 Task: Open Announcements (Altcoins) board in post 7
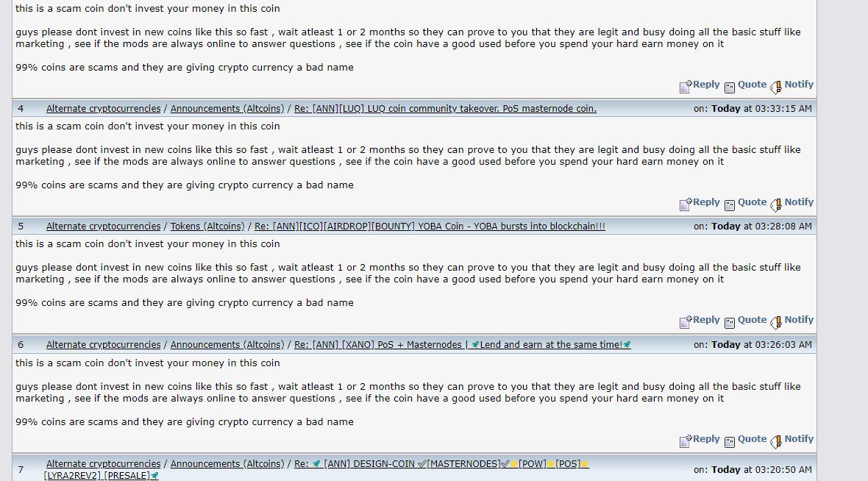(x=227, y=464)
